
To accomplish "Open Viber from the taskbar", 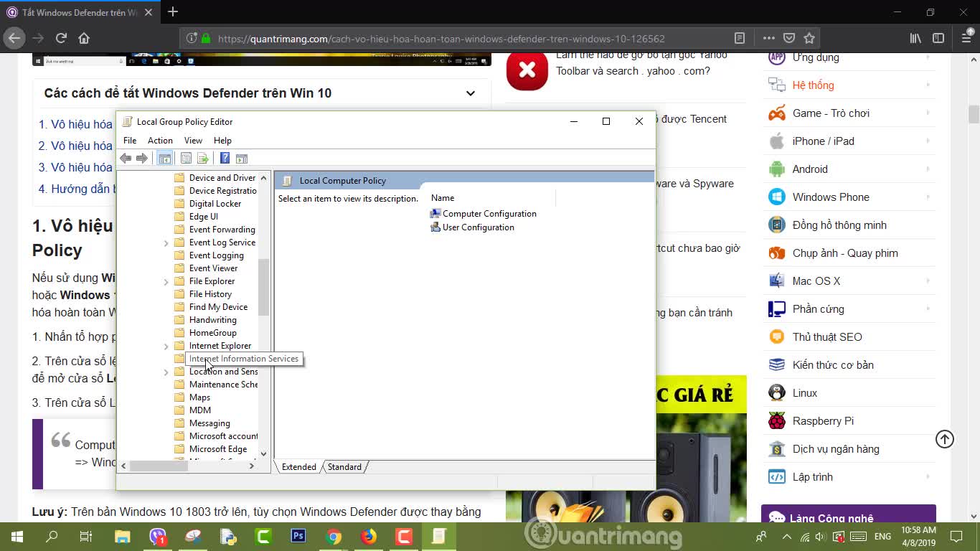I will point(158,536).
